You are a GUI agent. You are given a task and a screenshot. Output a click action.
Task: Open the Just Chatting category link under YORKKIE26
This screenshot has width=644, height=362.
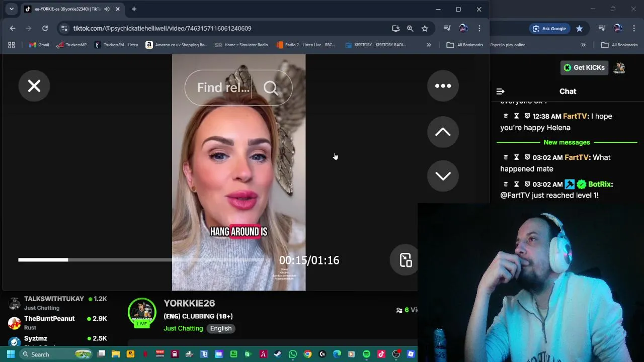coord(183,328)
